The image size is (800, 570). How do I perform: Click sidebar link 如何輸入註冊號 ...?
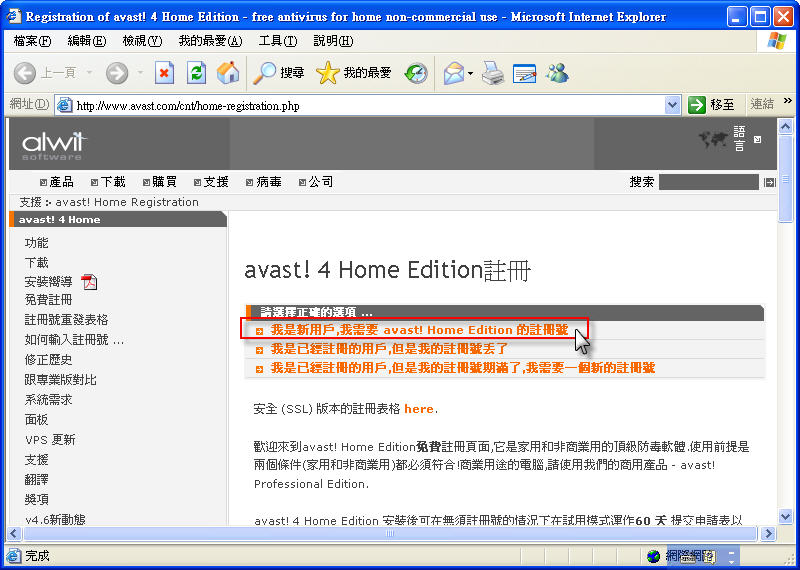[74, 340]
